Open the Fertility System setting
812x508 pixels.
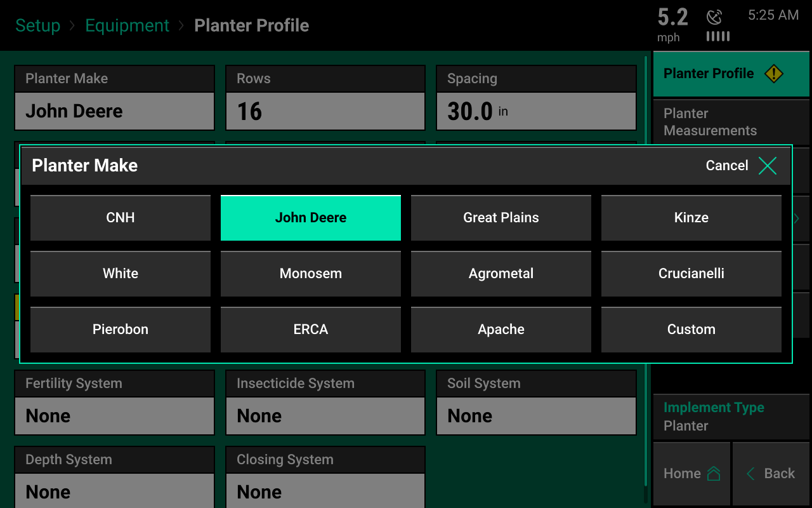tap(114, 403)
